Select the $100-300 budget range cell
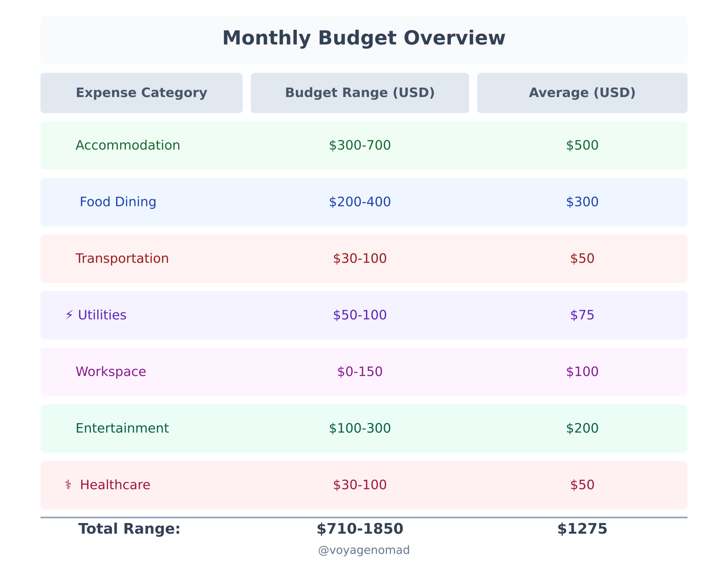728x566 pixels. click(x=360, y=428)
